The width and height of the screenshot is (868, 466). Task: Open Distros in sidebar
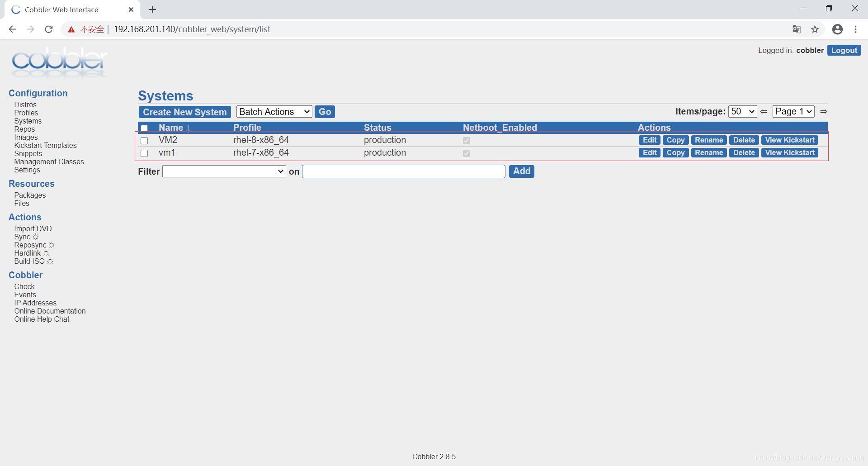[25, 105]
